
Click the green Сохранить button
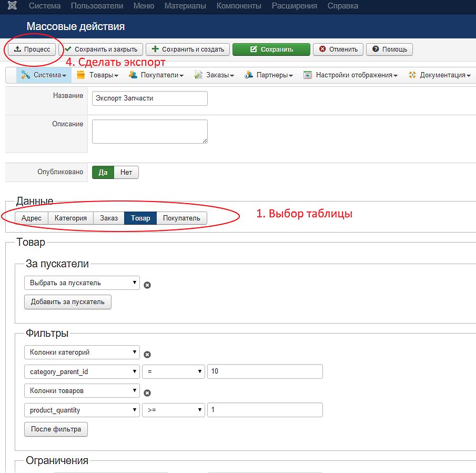coord(271,49)
